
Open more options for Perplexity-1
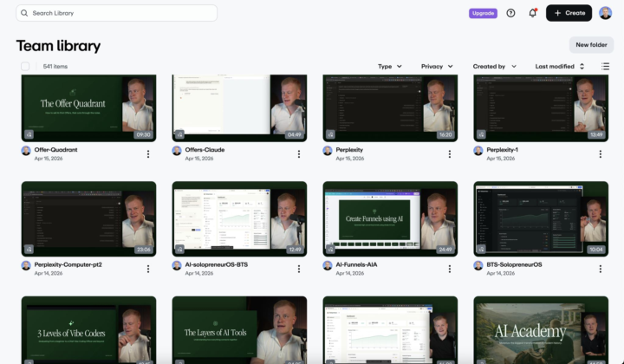pyautogui.click(x=600, y=154)
